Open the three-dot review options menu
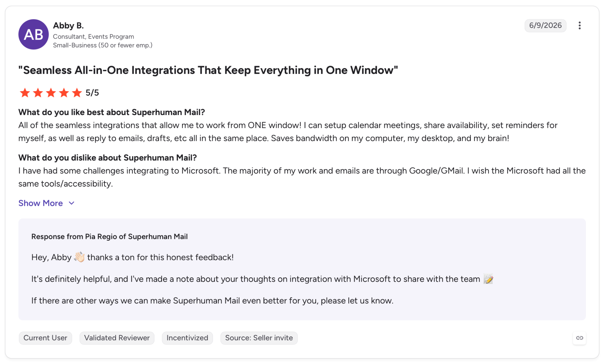 click(x=579, y=26)
